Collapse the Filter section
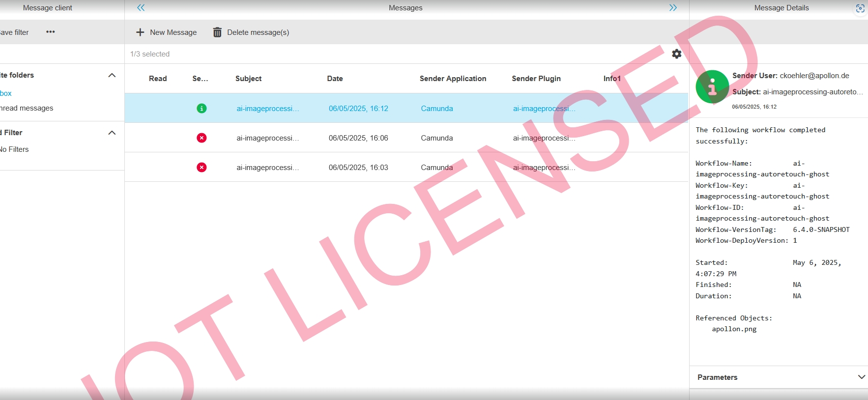This screenshot has height=400, width=868. 112,133
